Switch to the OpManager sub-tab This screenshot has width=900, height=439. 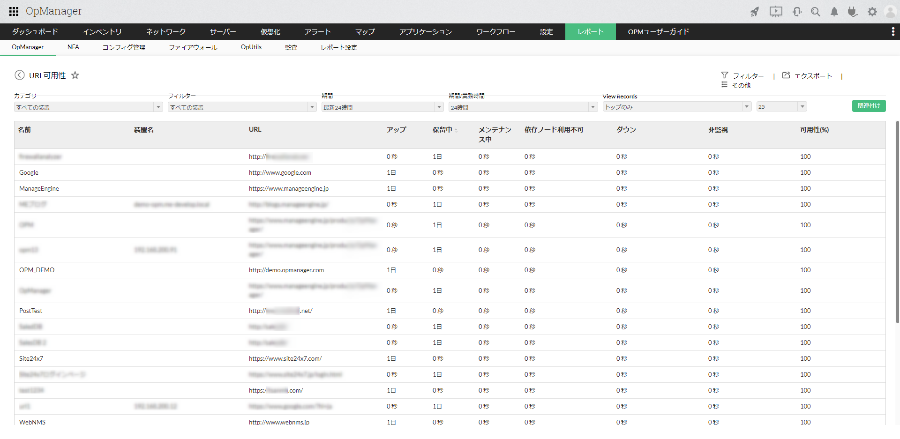[x=28, y=48]
